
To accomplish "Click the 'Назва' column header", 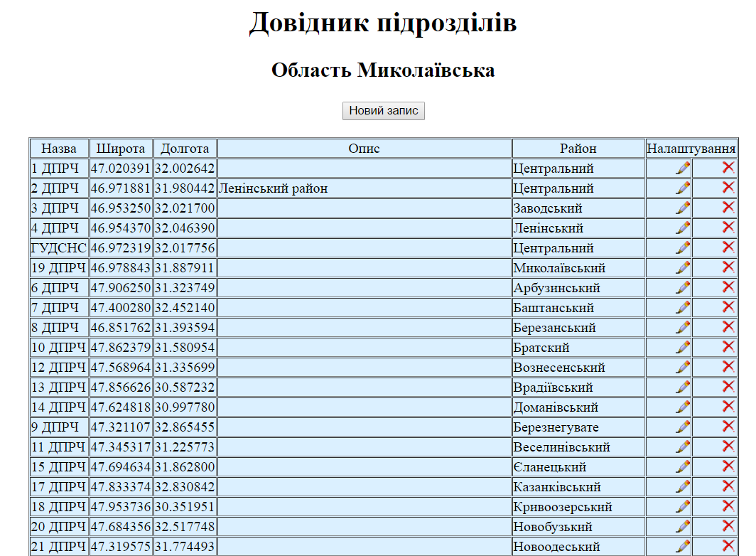I will click(x=59, y=149).
